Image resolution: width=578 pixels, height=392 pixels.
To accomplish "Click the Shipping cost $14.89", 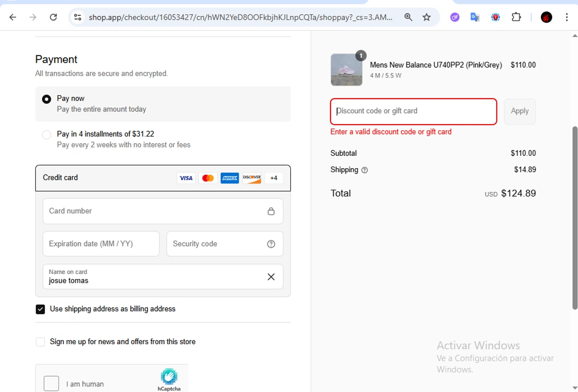I will (525, 170).
